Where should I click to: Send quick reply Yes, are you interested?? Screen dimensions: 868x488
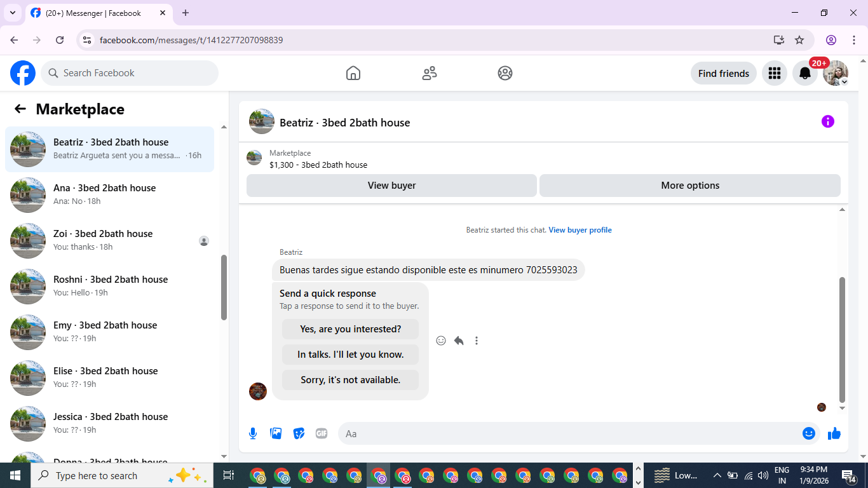coord(351,329)
